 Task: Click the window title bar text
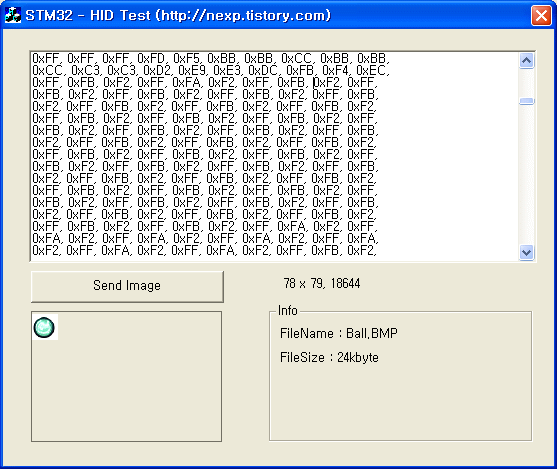coord(178,15)
